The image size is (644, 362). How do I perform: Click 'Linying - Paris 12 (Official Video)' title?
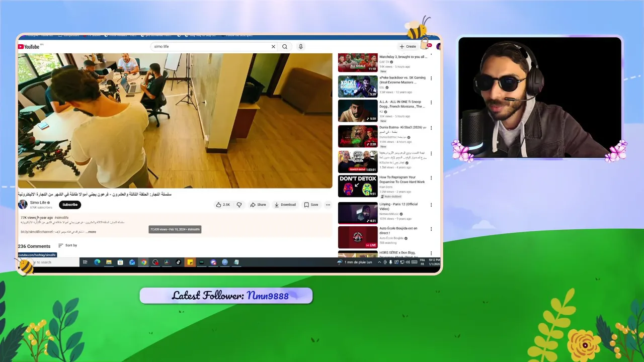398,206
